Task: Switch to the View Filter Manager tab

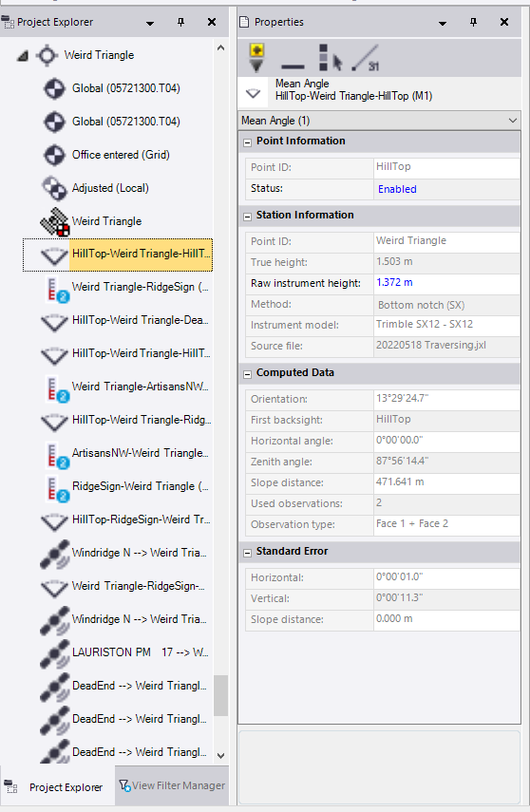Action: click(x=172, y=785)
